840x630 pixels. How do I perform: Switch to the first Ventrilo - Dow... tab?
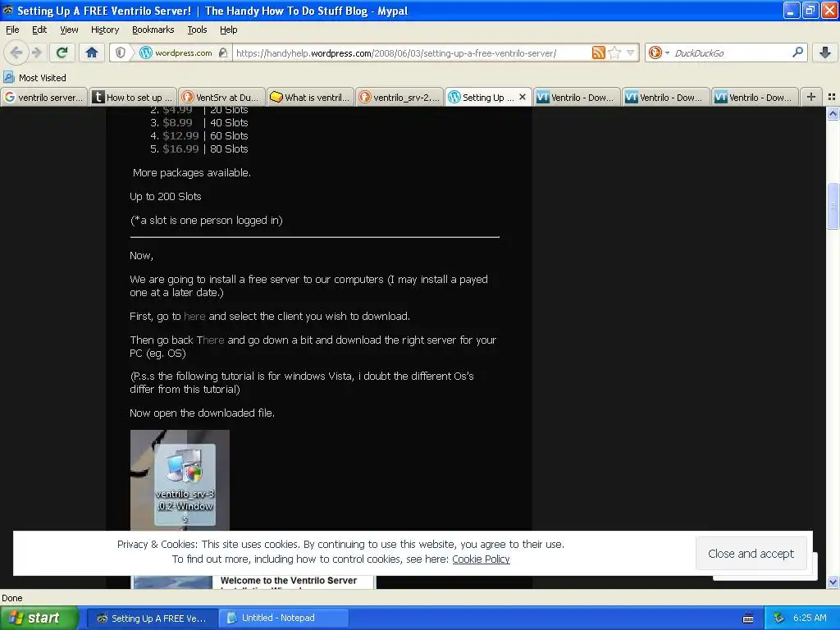click(577, 97)
